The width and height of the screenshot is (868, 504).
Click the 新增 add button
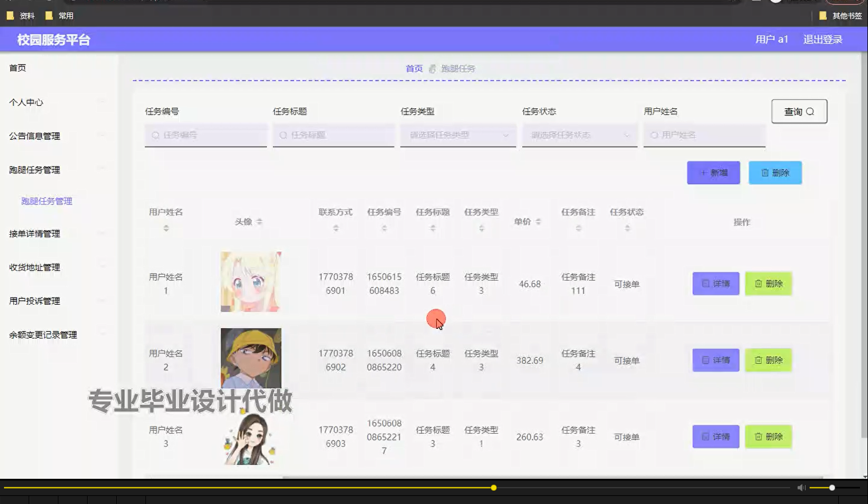(713, 172)
